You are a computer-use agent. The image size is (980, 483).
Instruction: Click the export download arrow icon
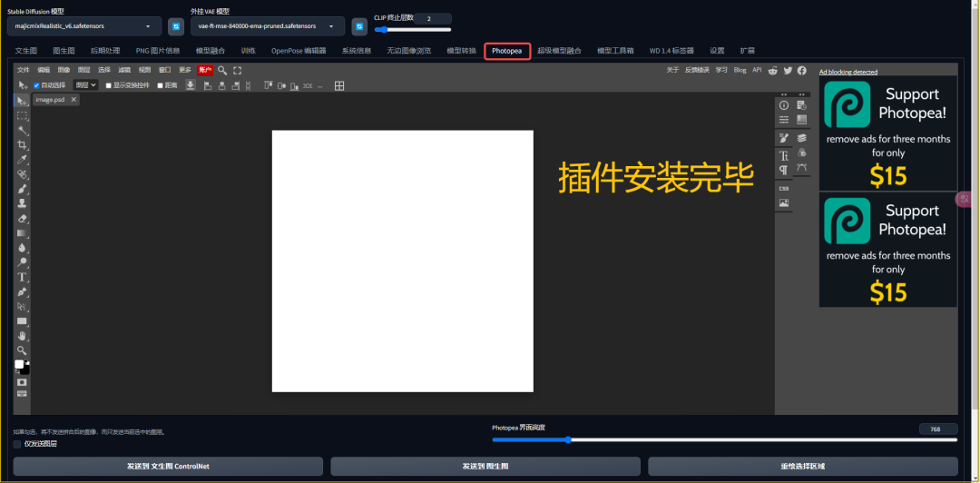pyautogui.click(x=191, y=85)
